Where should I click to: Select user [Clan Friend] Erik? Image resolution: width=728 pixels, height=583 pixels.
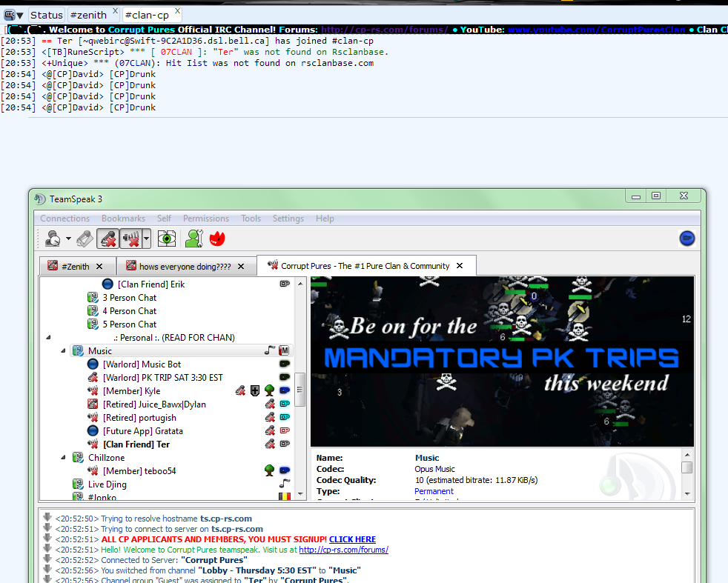[151, 284]
